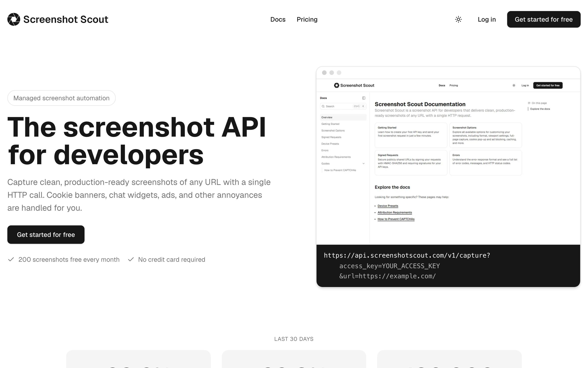This screenshot has height=368, width=588.
Task: Click the preview's small Get started button
Action: pos(548,85)
